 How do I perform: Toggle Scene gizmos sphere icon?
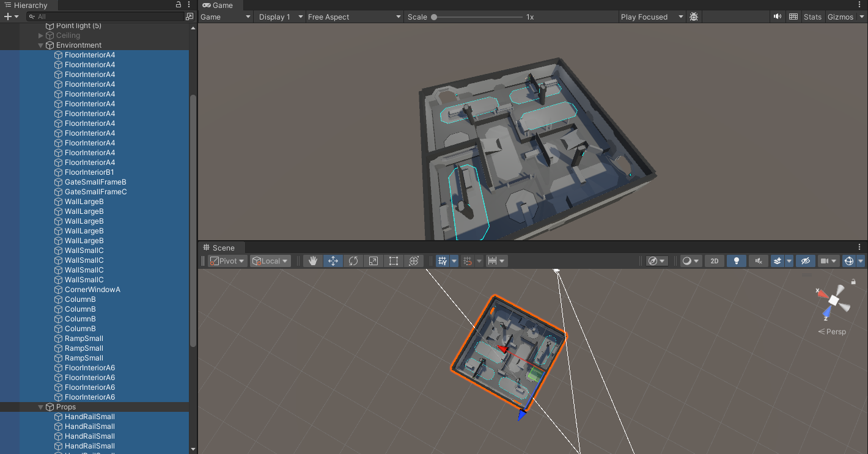848,261
